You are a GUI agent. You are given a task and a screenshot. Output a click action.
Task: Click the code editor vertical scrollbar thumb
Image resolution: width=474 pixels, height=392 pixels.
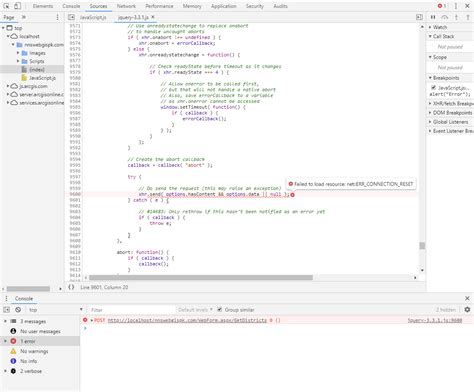coord(422,246)
